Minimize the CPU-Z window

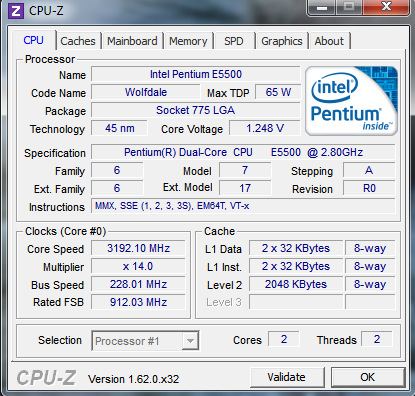(322, 7)
